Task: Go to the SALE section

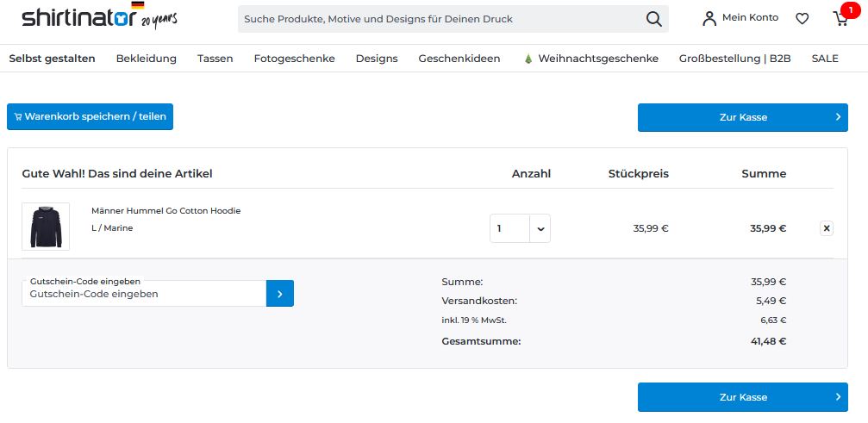Action: [824, 59]
